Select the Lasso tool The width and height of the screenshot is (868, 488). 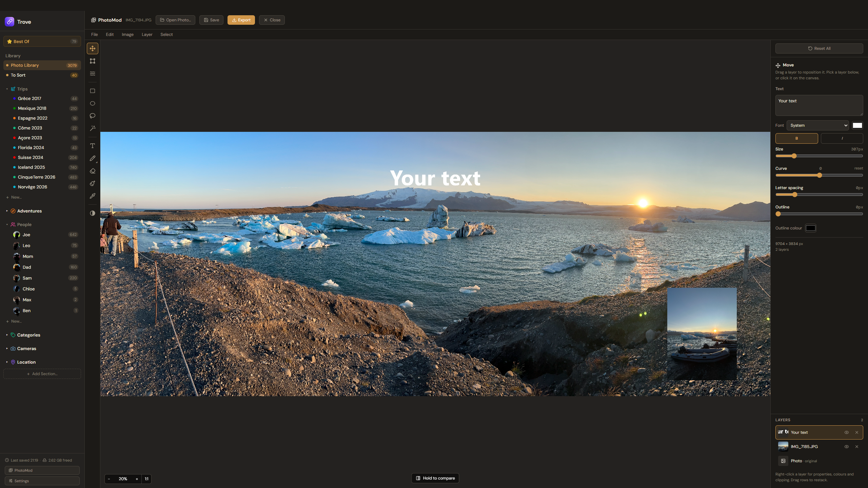coord(92,116)
